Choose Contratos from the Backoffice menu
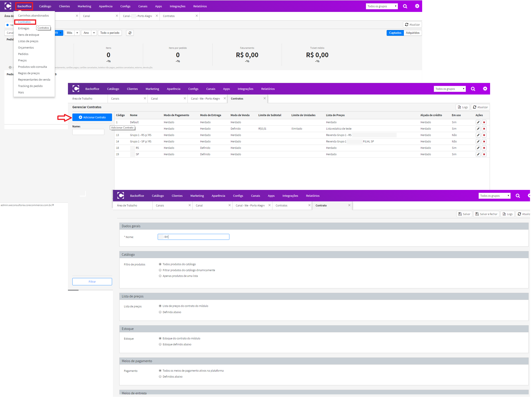This screenshot has width=532, height=401. click(x=24, y=22)
